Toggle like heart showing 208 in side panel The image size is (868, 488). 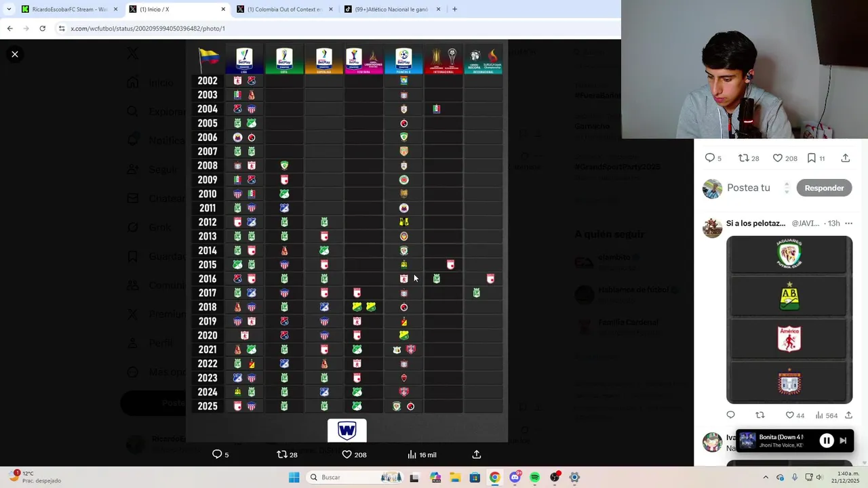click(785, 158)
